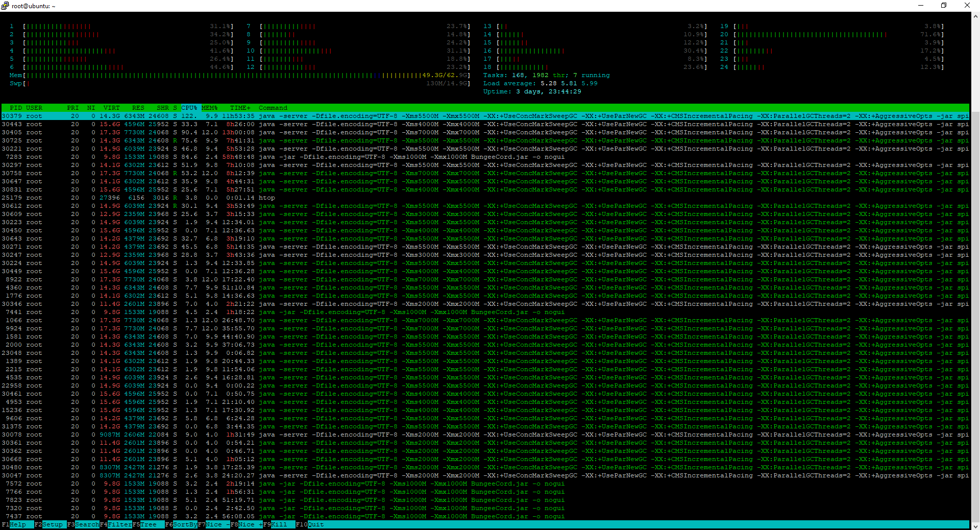This screenshot has height=530, width=980.
Task: Select the BungeeCord process PID 7283
Action: click(x=485, y=157)
